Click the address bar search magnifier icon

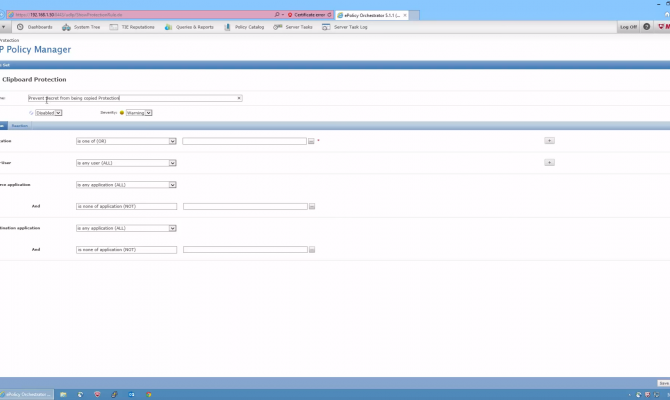(277, 15)
